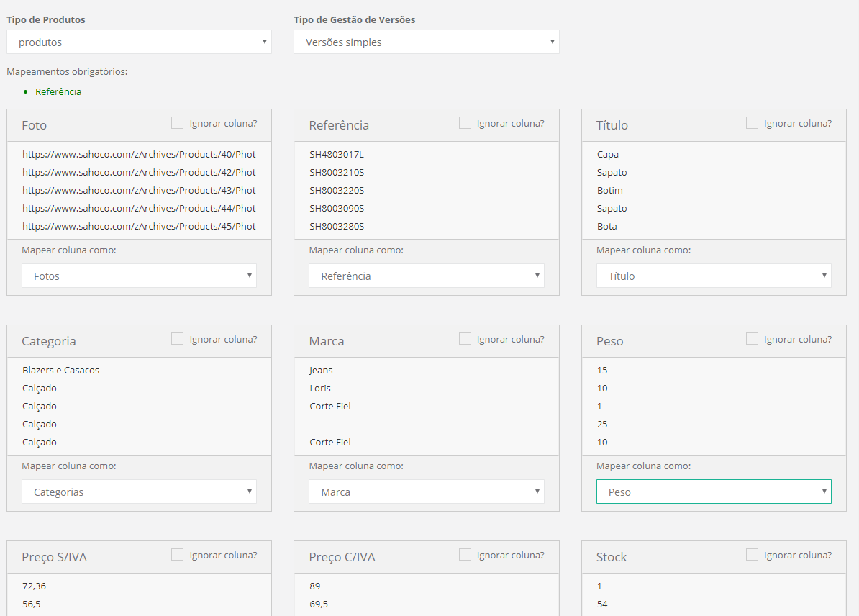Tick Ignorar coluna for the Marca column
Image resolution: width=859 pixels, height=616 pixels.
(465, 339)
